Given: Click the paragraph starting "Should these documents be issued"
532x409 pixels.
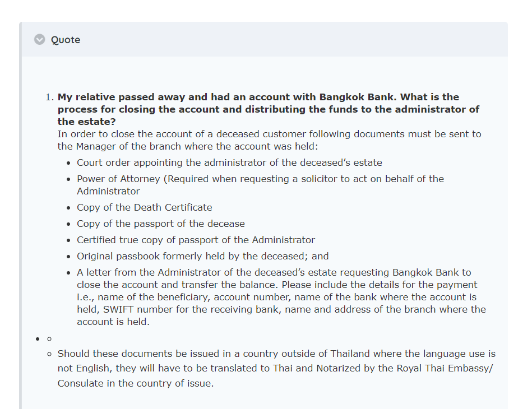Looking at the screenshot, I should (x=276, y=354).
